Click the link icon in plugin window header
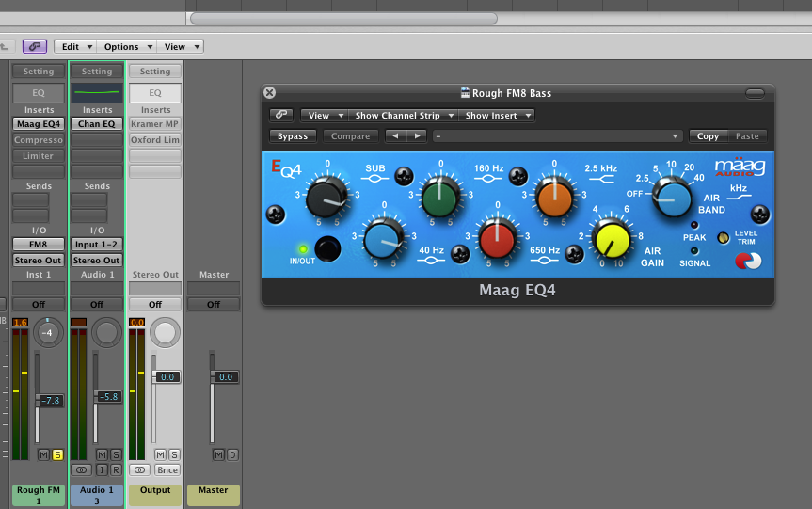 pyautogui.click(x=281, y=115)
